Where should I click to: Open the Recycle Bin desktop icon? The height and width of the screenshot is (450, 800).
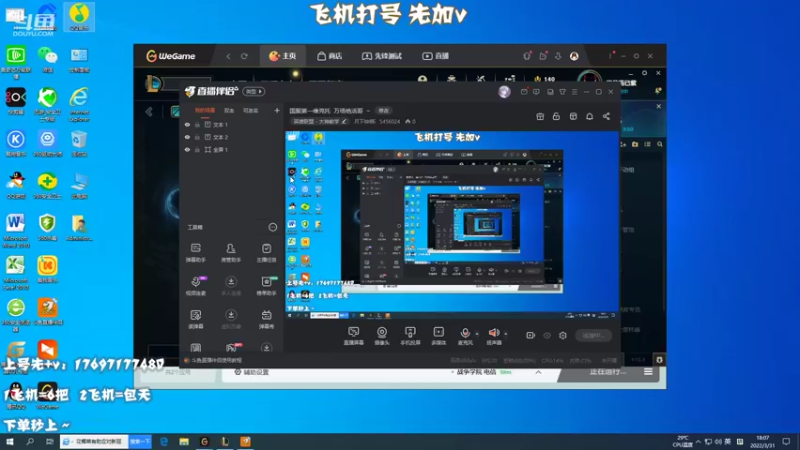[x=79, y=143]
